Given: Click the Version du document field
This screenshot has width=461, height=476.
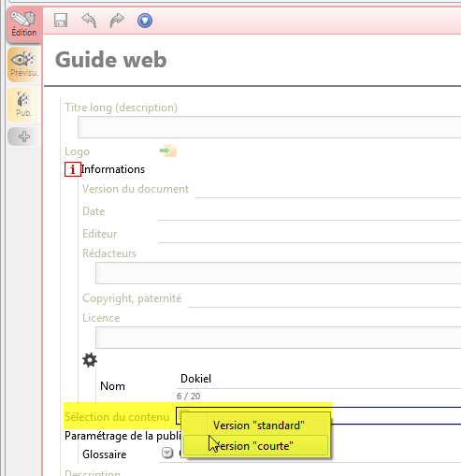Looking at the screenshot, I should point(328,190).
